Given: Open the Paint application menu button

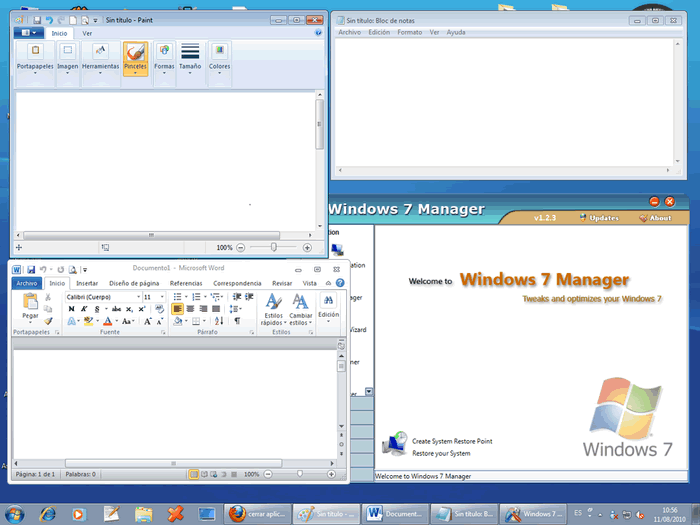Looking at the screenshot, I should 29,33.
